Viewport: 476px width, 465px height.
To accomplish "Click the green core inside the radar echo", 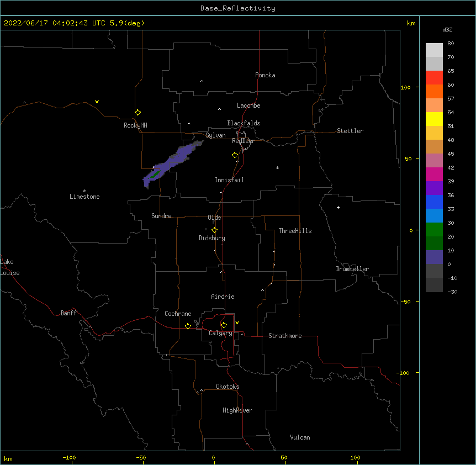I will (155, 174).
